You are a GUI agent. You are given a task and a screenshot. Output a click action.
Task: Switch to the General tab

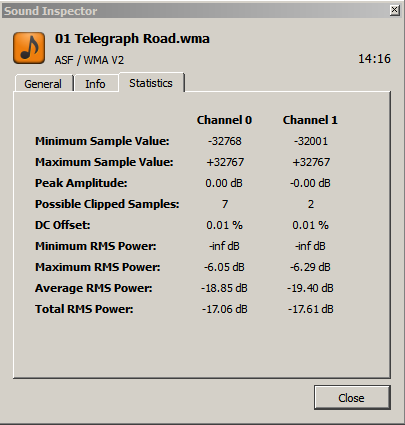click(43, 84)
